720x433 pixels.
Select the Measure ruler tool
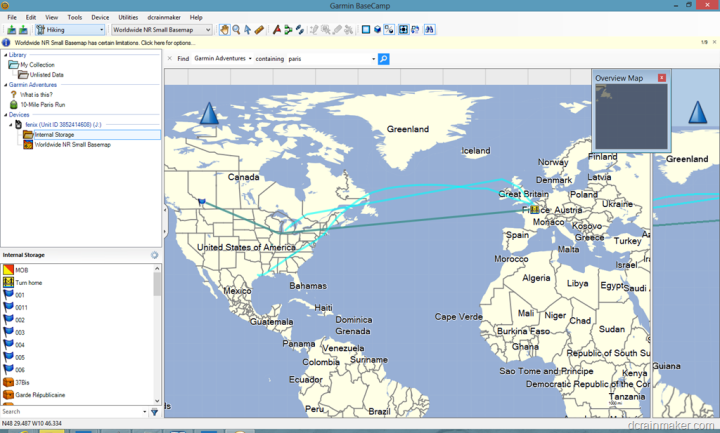pyautogui.click(x=259, y=30)
